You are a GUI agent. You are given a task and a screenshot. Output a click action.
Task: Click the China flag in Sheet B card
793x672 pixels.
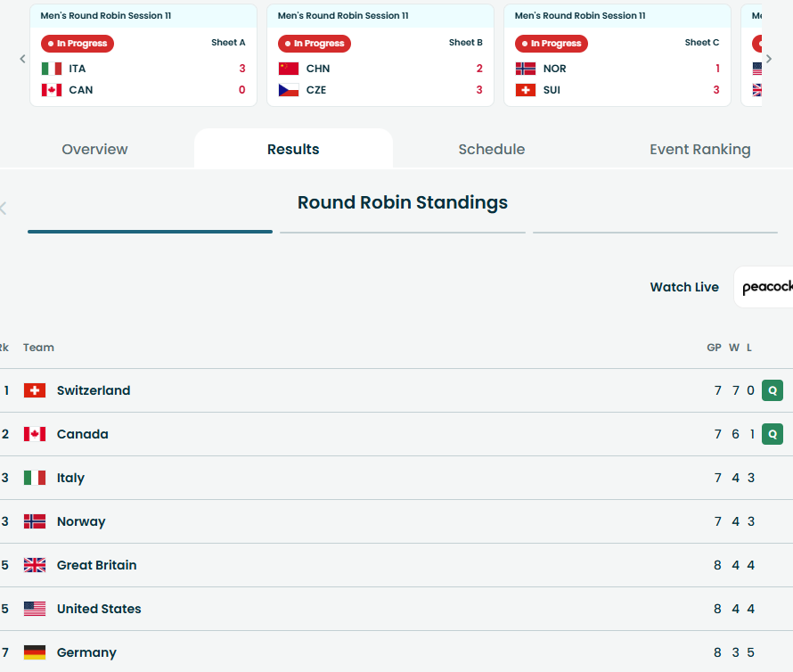[289, 69]
